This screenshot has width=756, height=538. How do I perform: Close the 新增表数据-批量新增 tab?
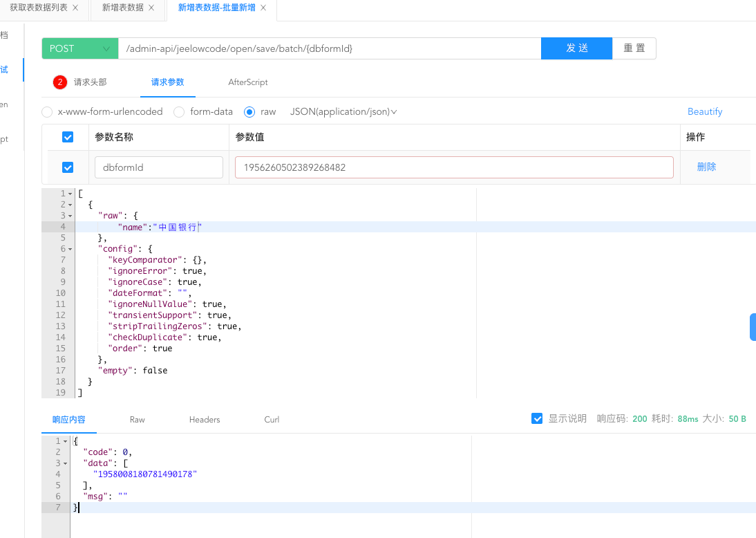(x=263, y=8)
